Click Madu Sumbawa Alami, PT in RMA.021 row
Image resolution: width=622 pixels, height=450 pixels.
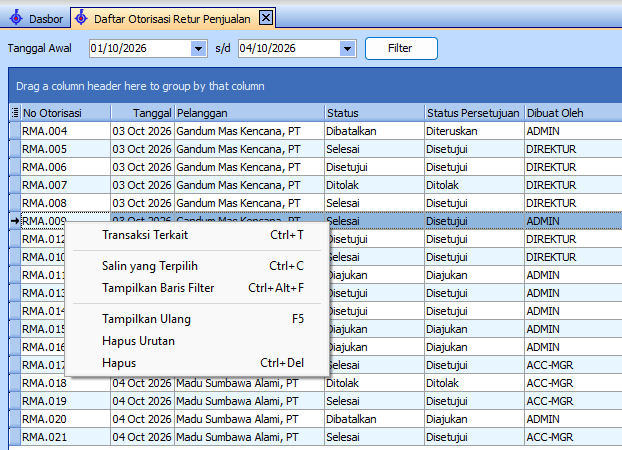click(250, 437)
